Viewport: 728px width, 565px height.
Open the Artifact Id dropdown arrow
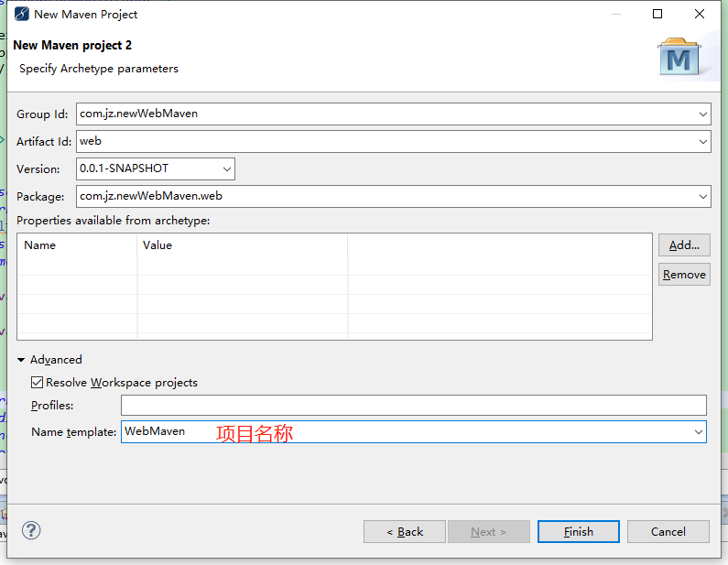(703, 142)
